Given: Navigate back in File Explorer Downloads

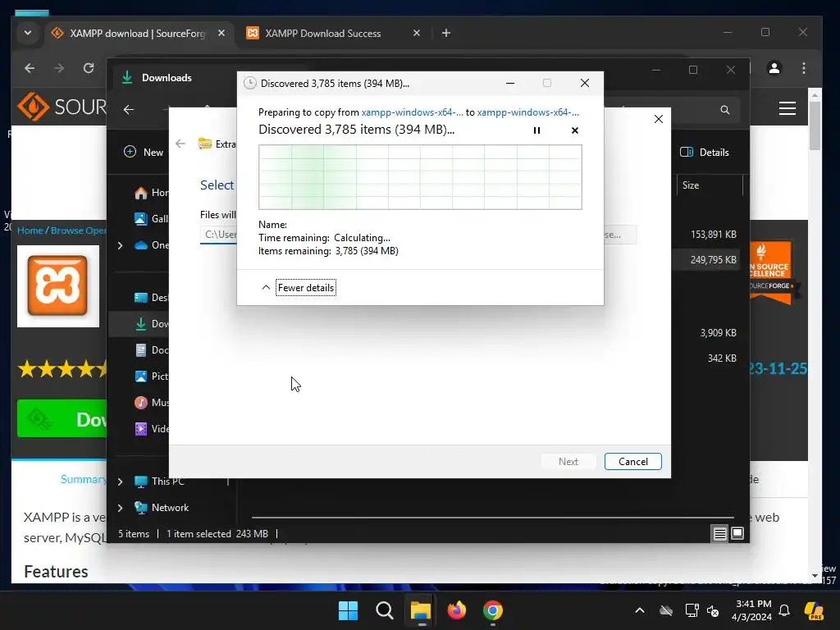Looking at the screenshot, I should [129, 109].
